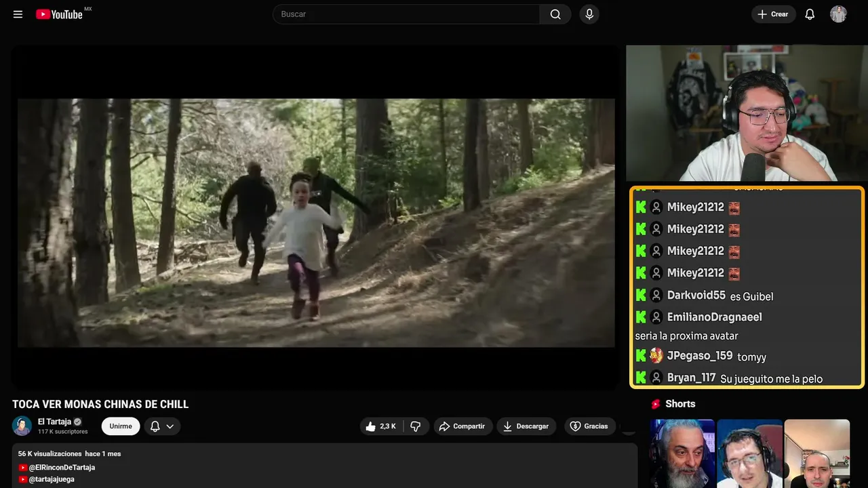This screenshot has height=488, width=868.
Task: Share the video via Compartir
Action: [463, 426]
